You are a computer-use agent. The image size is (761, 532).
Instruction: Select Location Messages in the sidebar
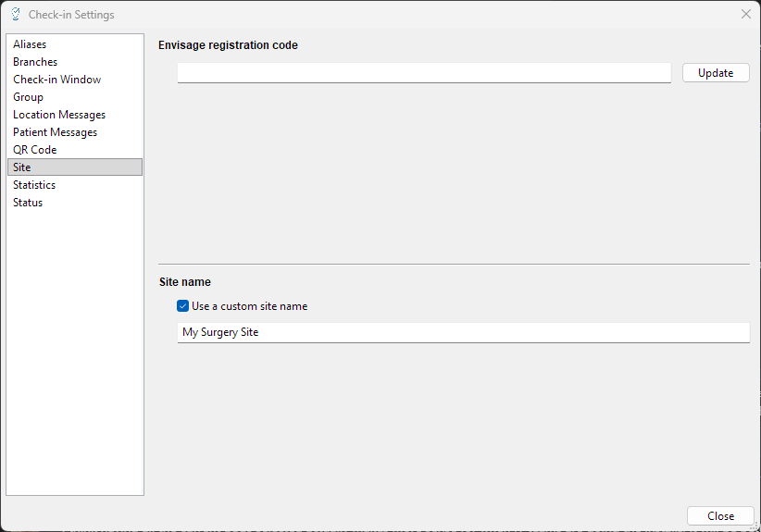click(x=59, y=115)
